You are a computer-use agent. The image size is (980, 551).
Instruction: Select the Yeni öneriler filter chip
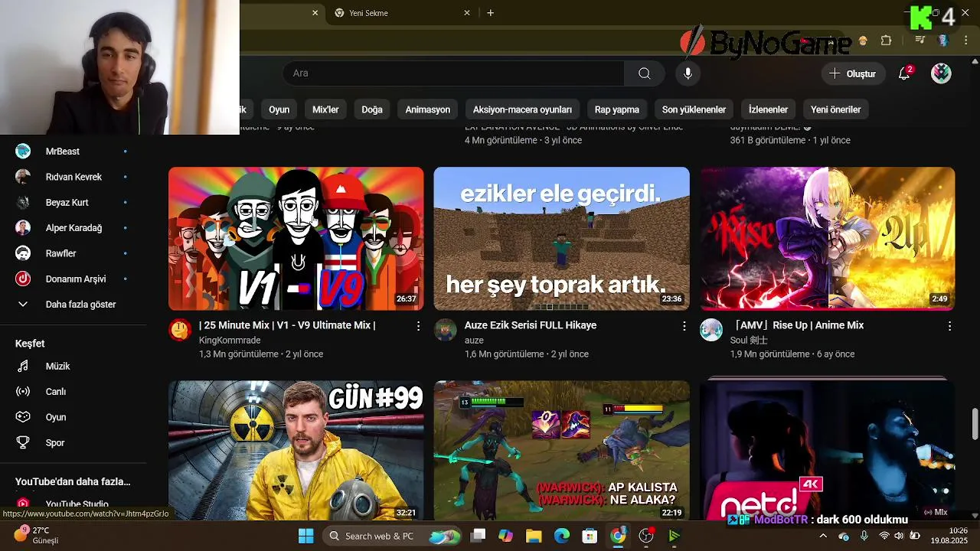[835, 109]
